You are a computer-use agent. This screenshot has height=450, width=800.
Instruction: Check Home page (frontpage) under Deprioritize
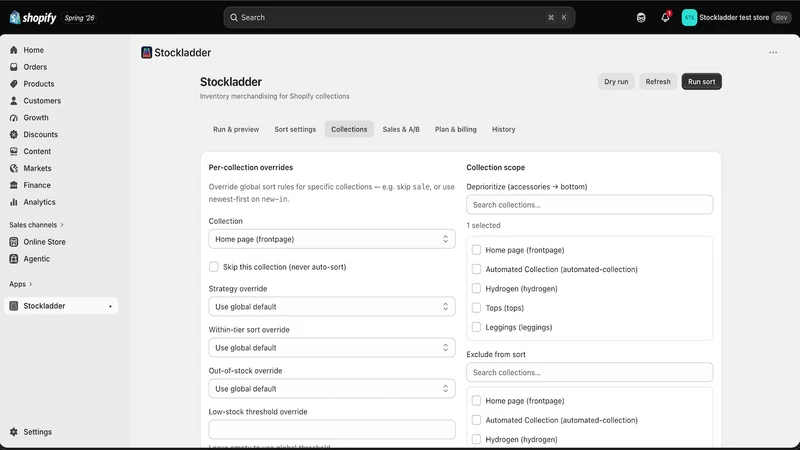477,250
